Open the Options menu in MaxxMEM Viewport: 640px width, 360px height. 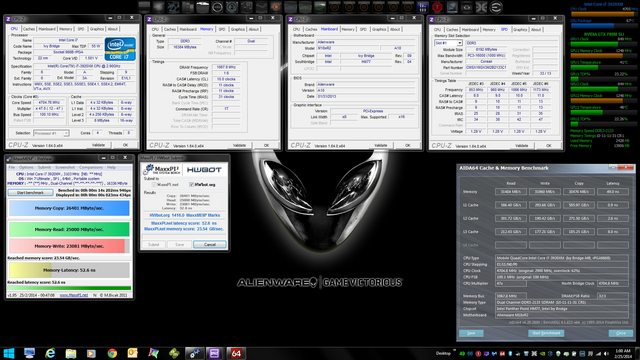point(26,167)
